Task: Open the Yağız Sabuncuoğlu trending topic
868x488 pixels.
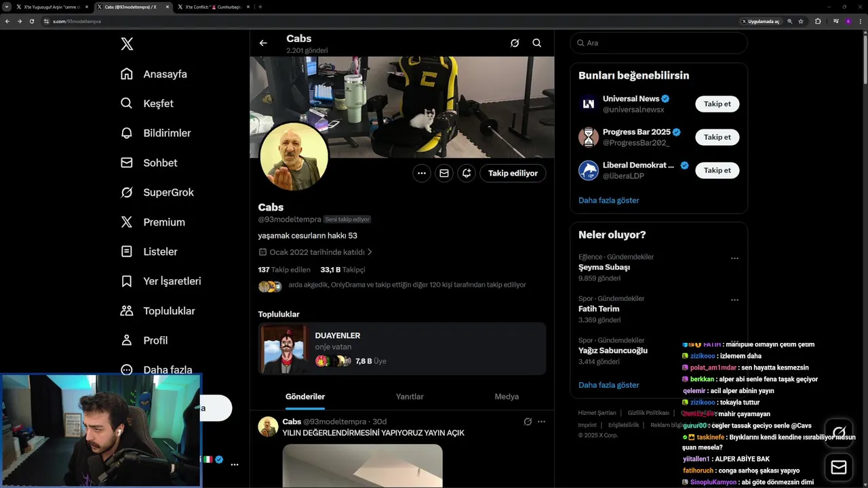Action: (613, 350)
